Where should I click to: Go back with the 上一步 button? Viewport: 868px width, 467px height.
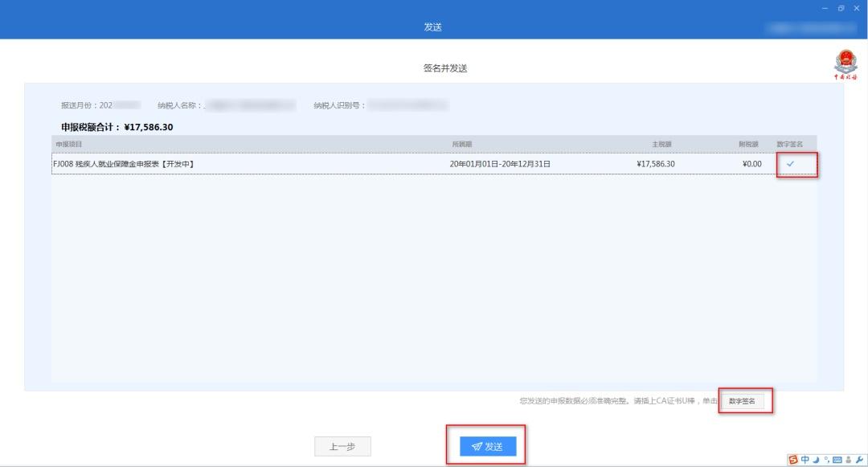tap(342, 447)
